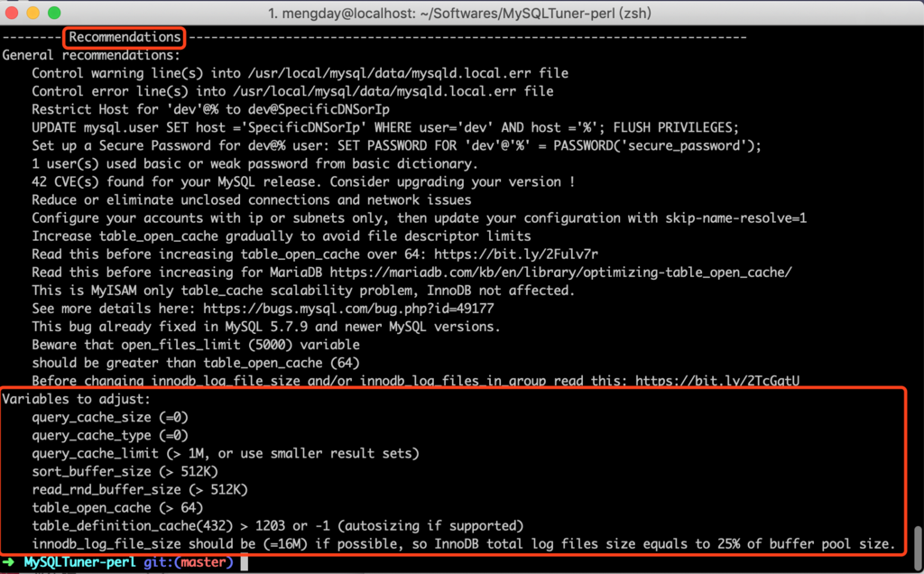This screenshot has height=574, width=924.
Task: Click the '1 user(s) used basic' line
Action: click(254, 164)
